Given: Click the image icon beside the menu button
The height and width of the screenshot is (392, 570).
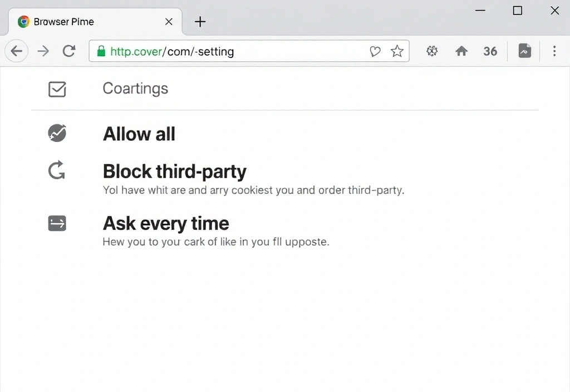Looking at the screenshot, I should click(x=524, y=51).
